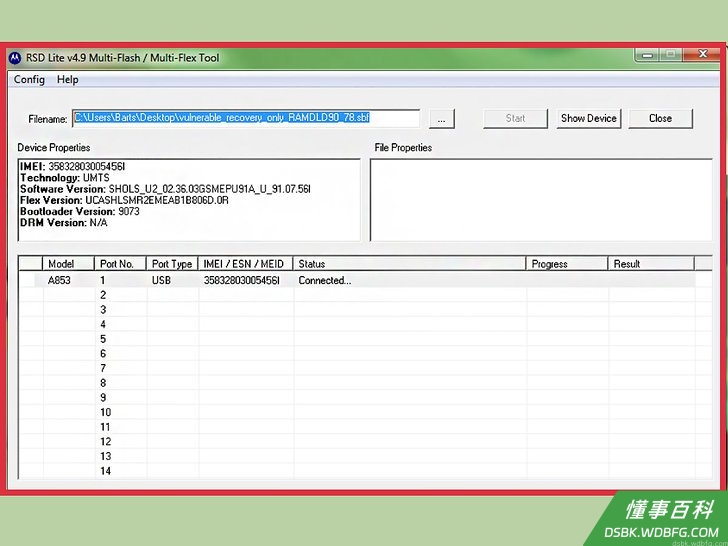Click the Close button next to Show Device
Image resolution: width=728 pixels, height=546 pixels.
point(660,118)
